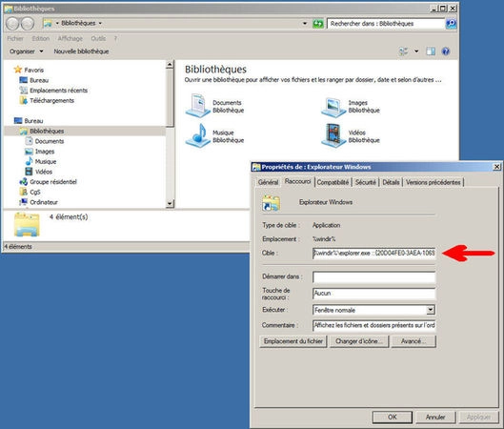Switch to the Versions précédentes tab
Viewport: 504px width, 429px height.
pos(433,182)
